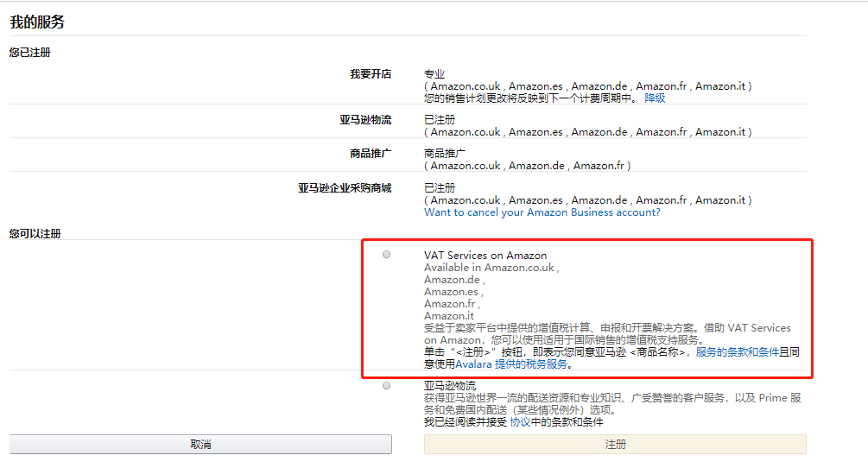Open the Avalara 提供的税务服务 link

(511, 364)
